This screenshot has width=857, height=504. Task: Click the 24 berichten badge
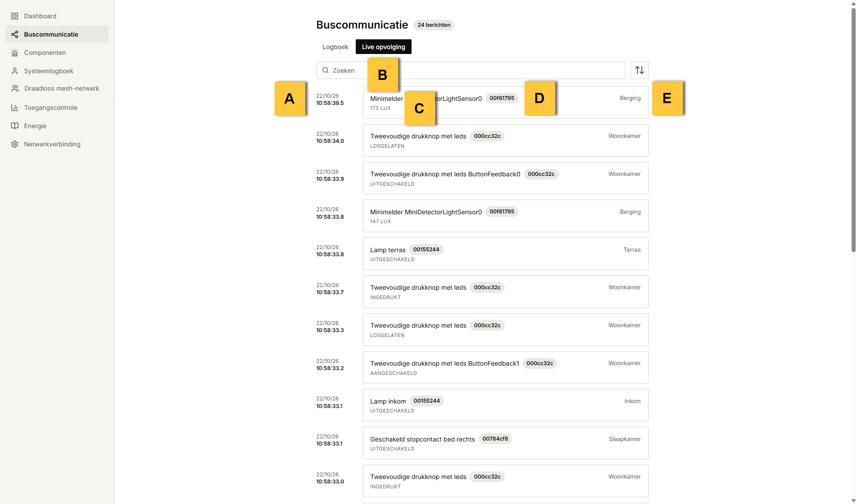pyautogui.click(x=434, y=25)
